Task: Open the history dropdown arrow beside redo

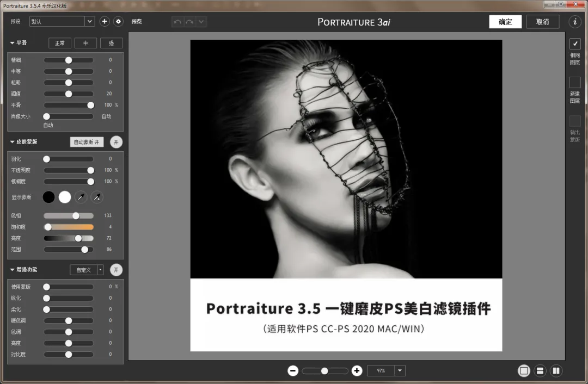Action: (201, 22)
